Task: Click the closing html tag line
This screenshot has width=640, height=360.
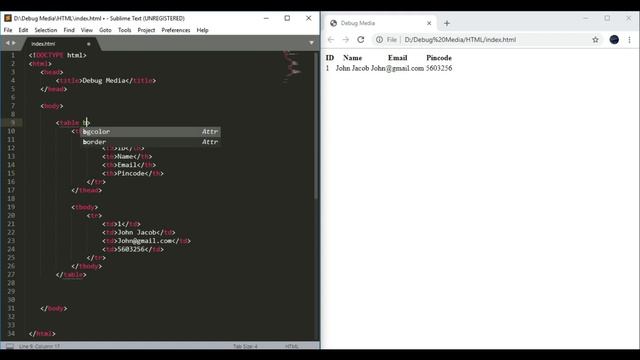Action: [x=42, y=333]
